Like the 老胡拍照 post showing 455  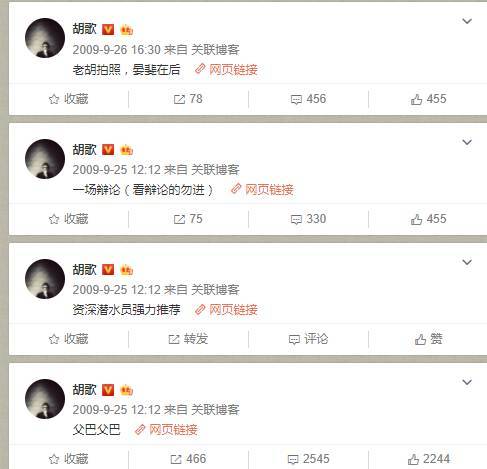(x=428, y=99)
